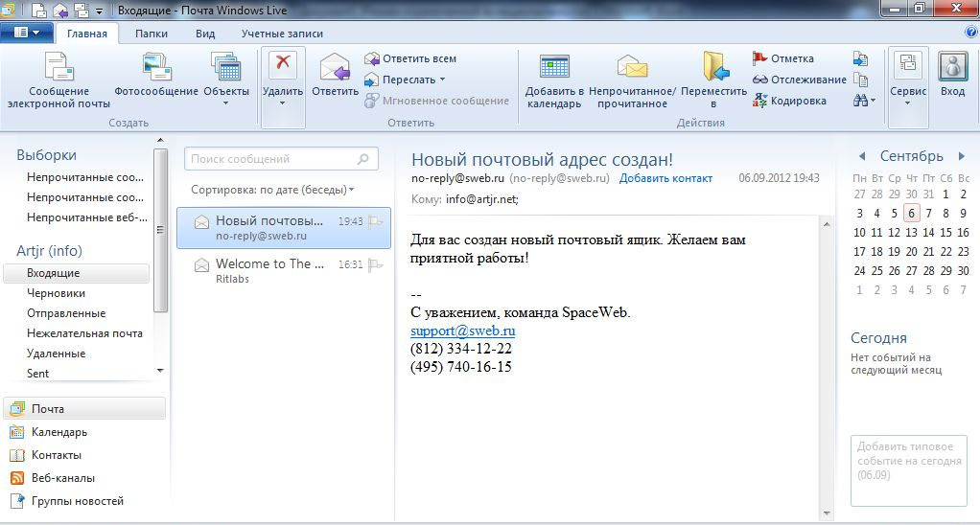The width and height of the screenshot is (980, 525).
Task: Click the Sign in (Вход) icon
Action: pos(952,65)
